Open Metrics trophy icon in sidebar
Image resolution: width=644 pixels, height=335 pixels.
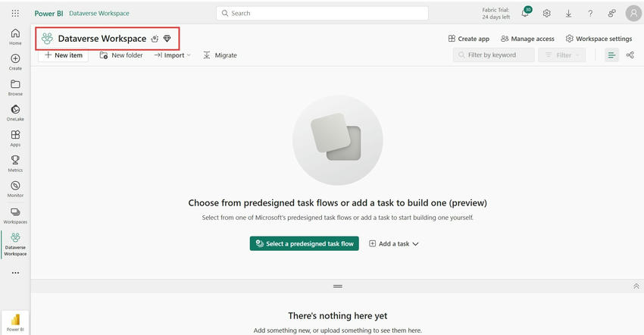(15, 164)
